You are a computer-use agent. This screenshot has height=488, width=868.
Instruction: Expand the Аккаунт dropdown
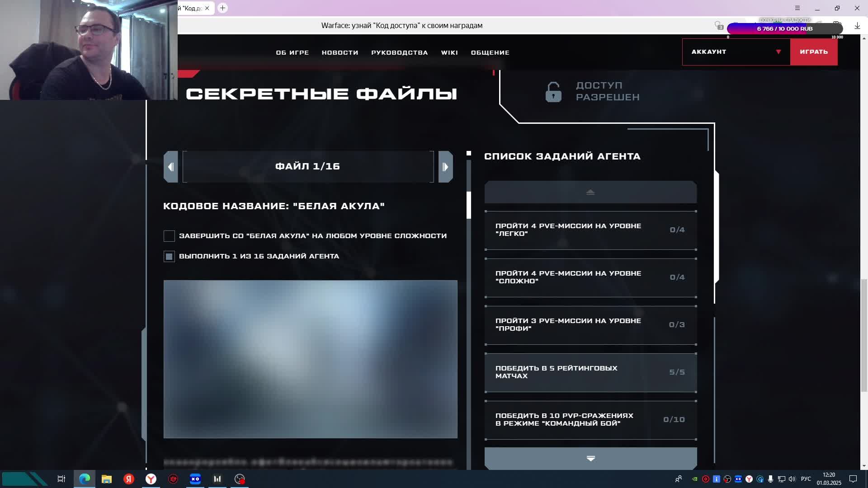[x=736, y=52]
